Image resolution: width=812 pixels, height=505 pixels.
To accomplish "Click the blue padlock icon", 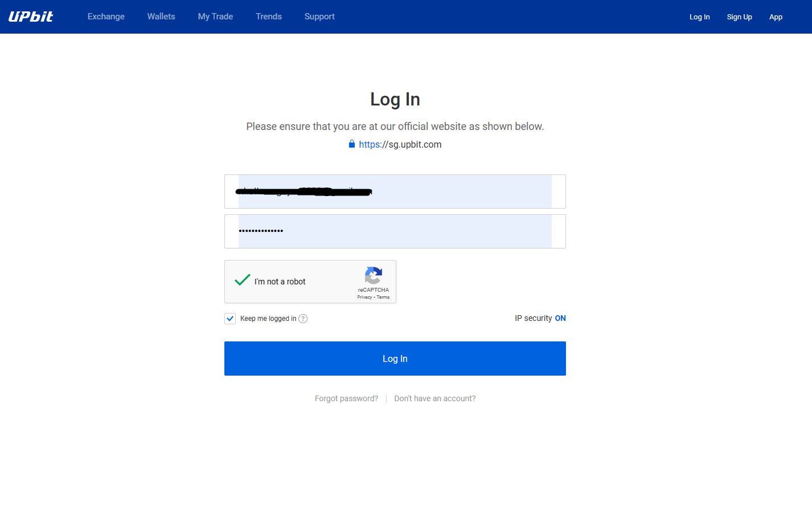I will pos(352,144).
